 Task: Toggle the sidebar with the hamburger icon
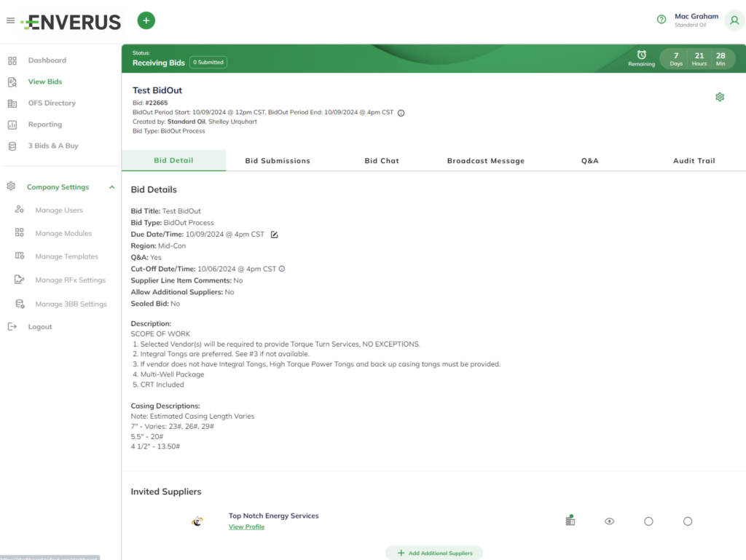10,20
